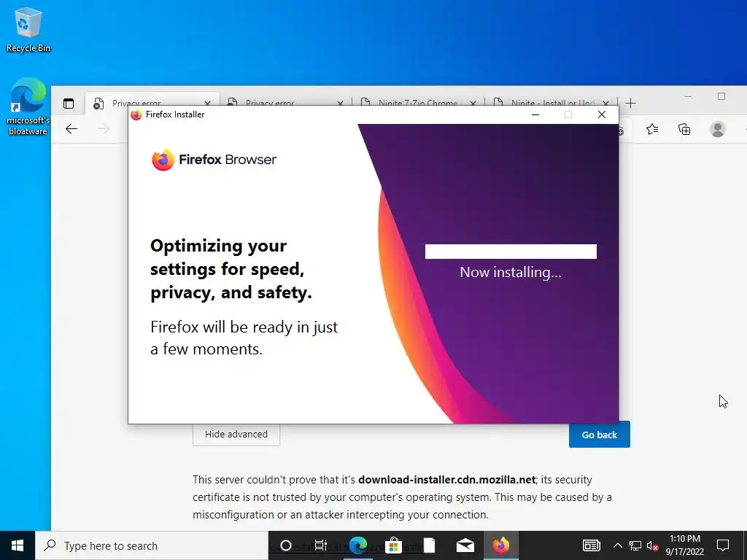The image size is (747, 560).
Task: Open Edge from the taskbar
Action: pyautogui.click(x=357, y=545)
